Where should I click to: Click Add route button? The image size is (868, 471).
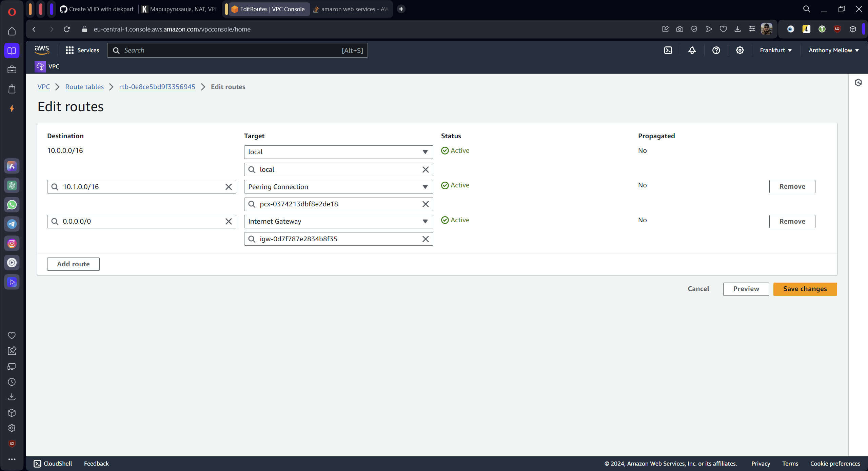[x=73, y=264]
